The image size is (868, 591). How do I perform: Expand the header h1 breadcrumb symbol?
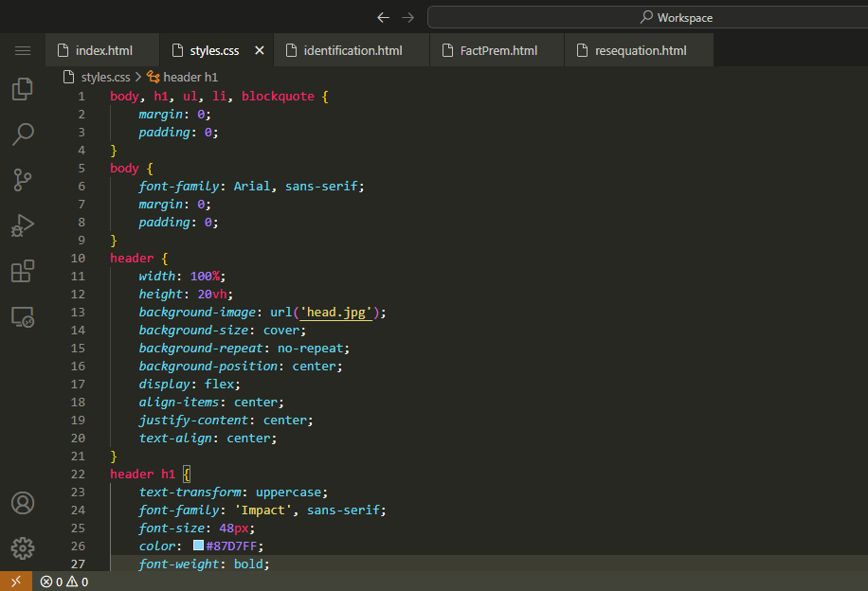(x=190, y=77)
